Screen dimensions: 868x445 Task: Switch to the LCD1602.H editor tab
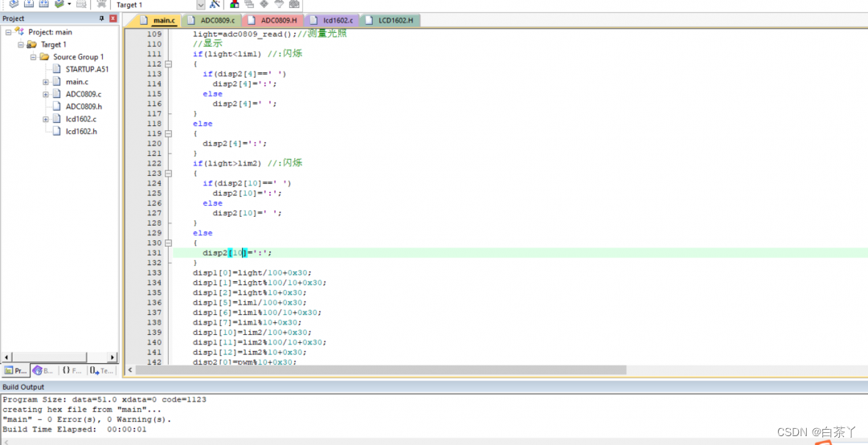[390, 20]
